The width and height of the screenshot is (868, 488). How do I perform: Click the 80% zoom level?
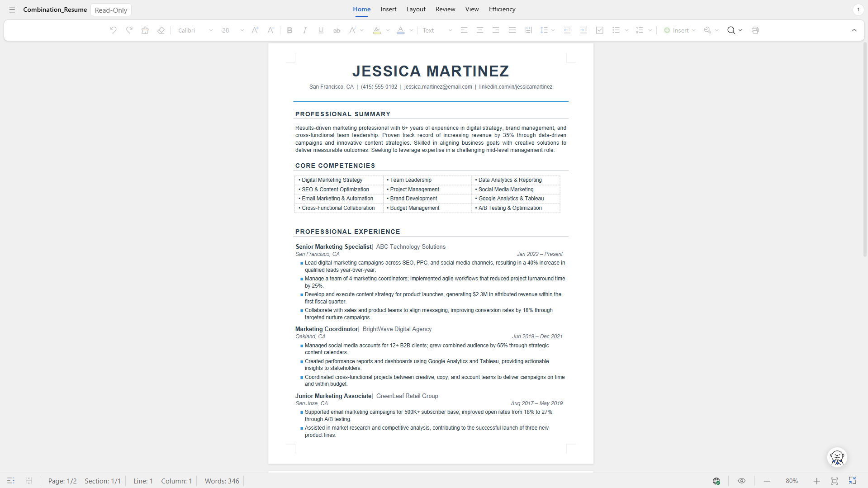792,481
